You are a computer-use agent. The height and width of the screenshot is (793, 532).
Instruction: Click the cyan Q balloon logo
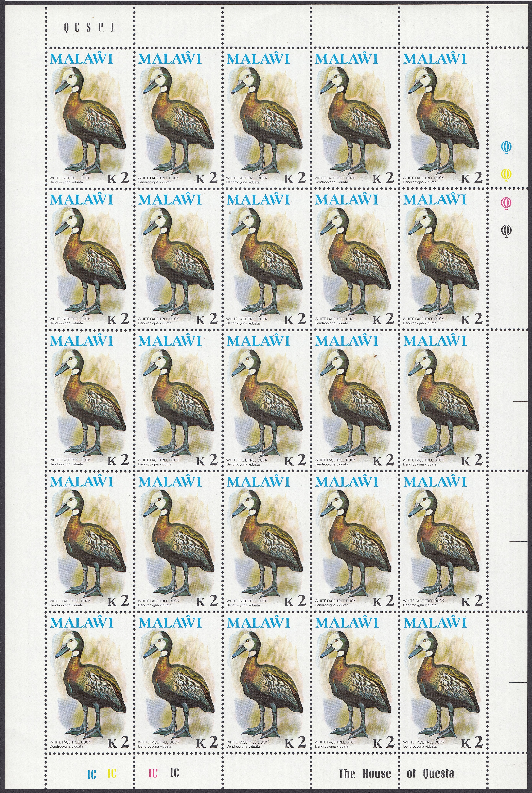(x=507, y=147)
